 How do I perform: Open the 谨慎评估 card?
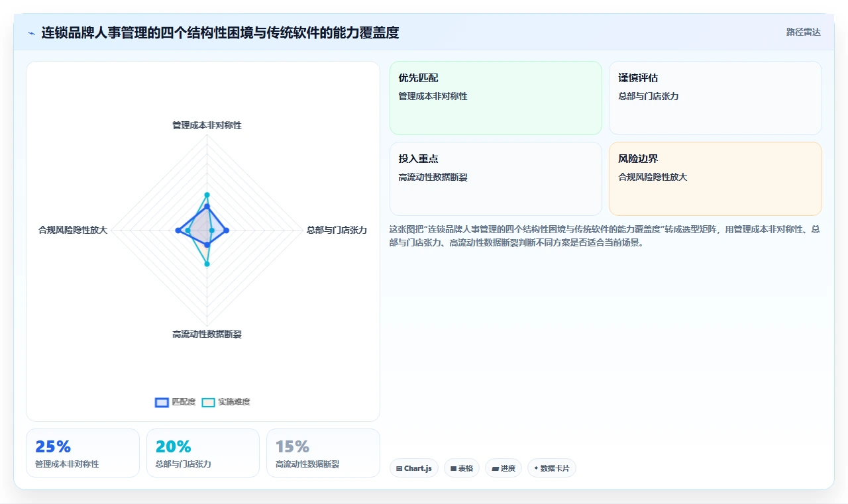pos(715,98)
